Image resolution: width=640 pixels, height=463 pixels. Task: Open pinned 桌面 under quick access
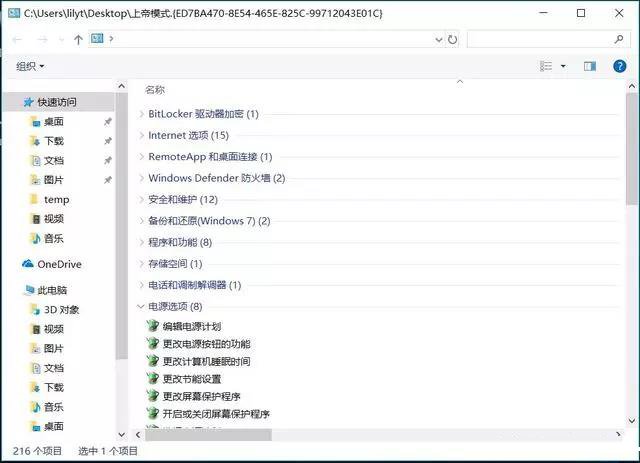pos(53,122)
